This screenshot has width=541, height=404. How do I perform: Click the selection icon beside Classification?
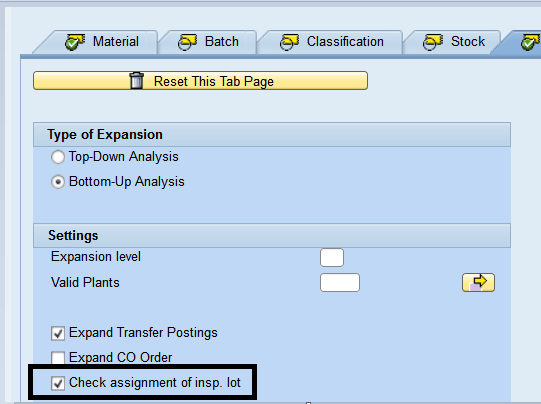click(x=289, y=42)
